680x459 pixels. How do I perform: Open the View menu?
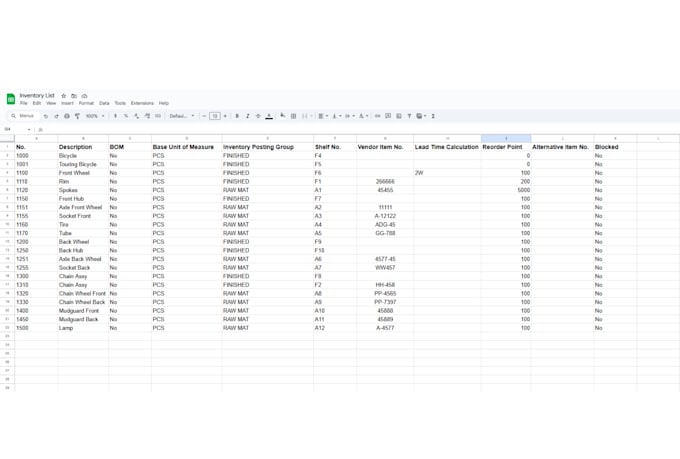pyautogui.click(x=51, y=103)
